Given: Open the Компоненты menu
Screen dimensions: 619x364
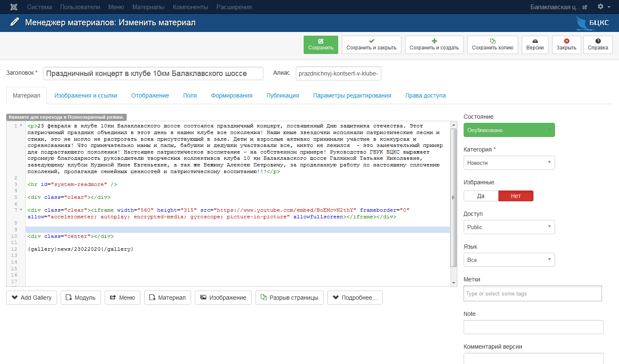Looking at the screenshot, I should [x=191, y=7].
